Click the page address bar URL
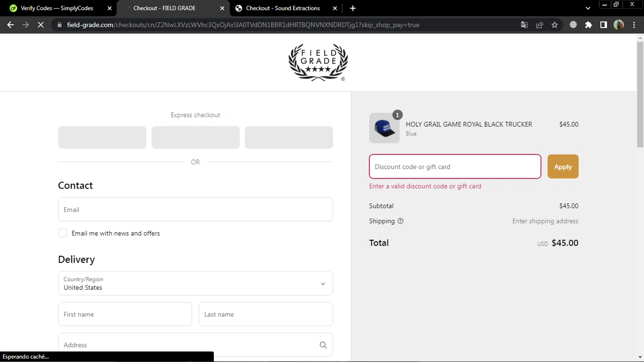The width and height of the screenshot is (644, 362). coord(243,25)
